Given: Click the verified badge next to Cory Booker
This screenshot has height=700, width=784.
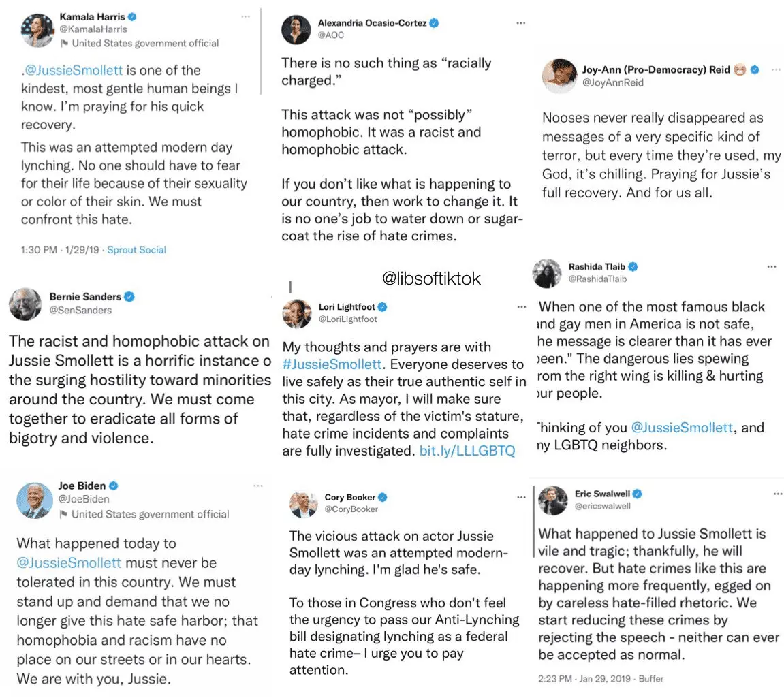Looking at the screenshot, I should coord(383,497).
